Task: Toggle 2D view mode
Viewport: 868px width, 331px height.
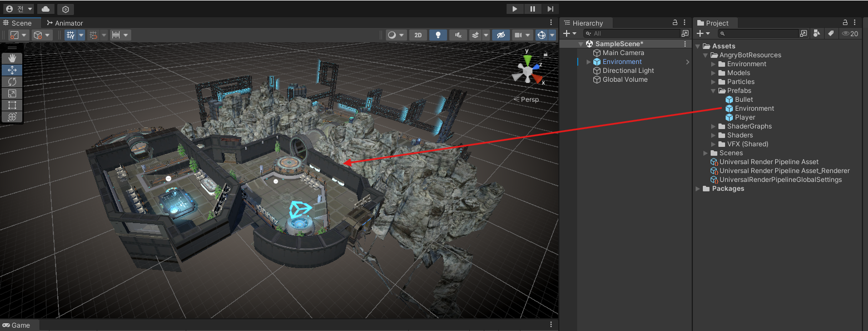Action: [x=418, y=35]
